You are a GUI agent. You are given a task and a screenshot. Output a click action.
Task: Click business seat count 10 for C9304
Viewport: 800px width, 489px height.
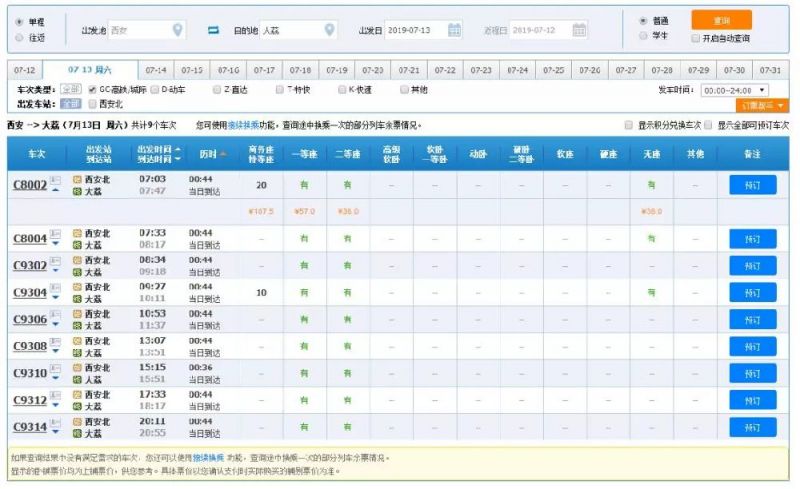[261, 293]
